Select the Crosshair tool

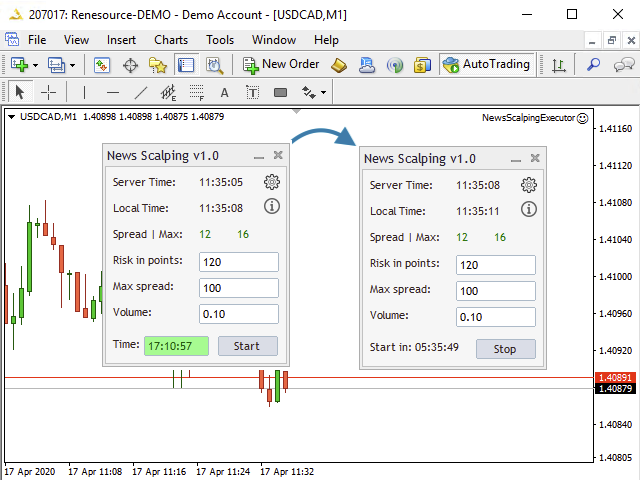click(x=48, y=92)
